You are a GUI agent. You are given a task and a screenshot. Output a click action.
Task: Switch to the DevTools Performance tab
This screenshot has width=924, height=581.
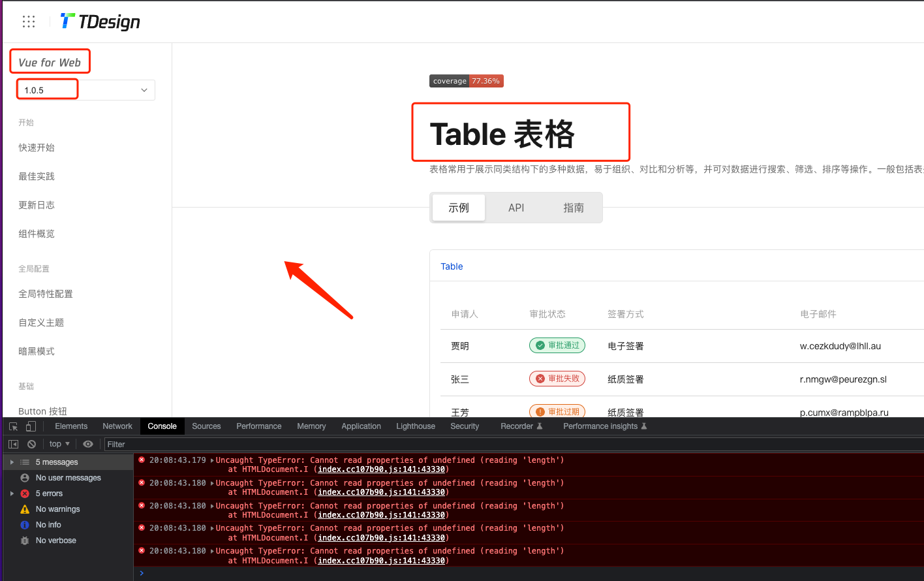coord(259,426)
